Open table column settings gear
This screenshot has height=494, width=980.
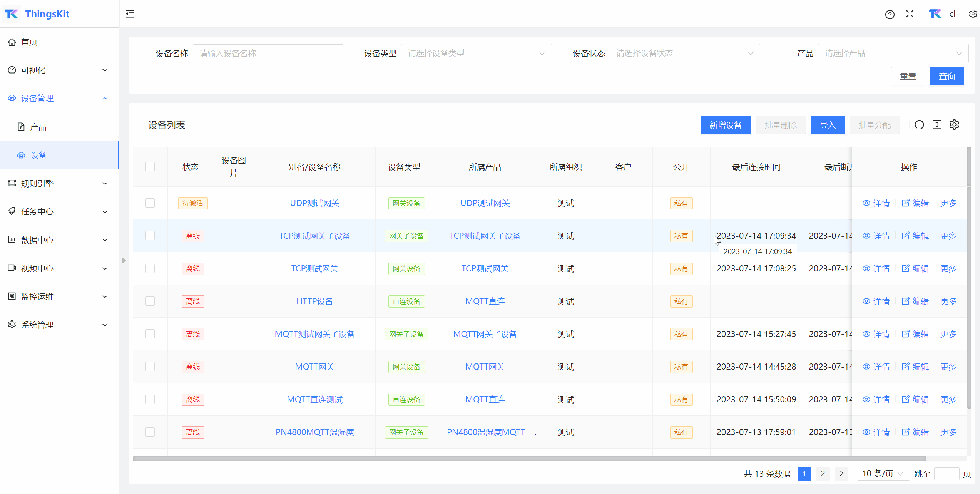click(x=955, y=125)
